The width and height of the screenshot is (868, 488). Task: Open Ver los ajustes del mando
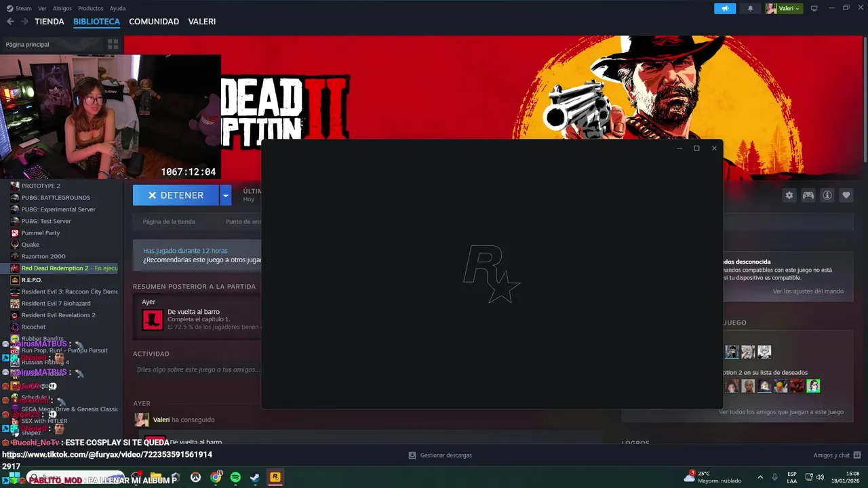[x=808, y=291]
